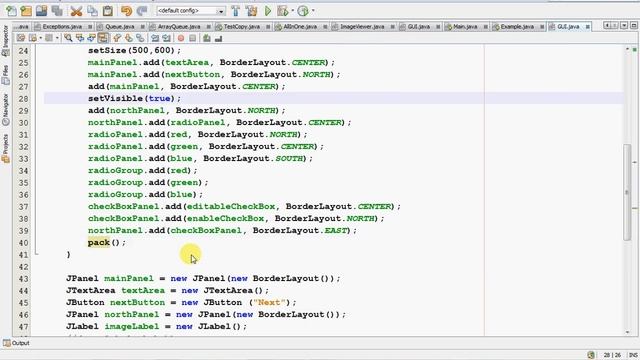This screenshot has height=360, width=640.
Task: Jump to the previous bookmark
Action: (117, 38)
